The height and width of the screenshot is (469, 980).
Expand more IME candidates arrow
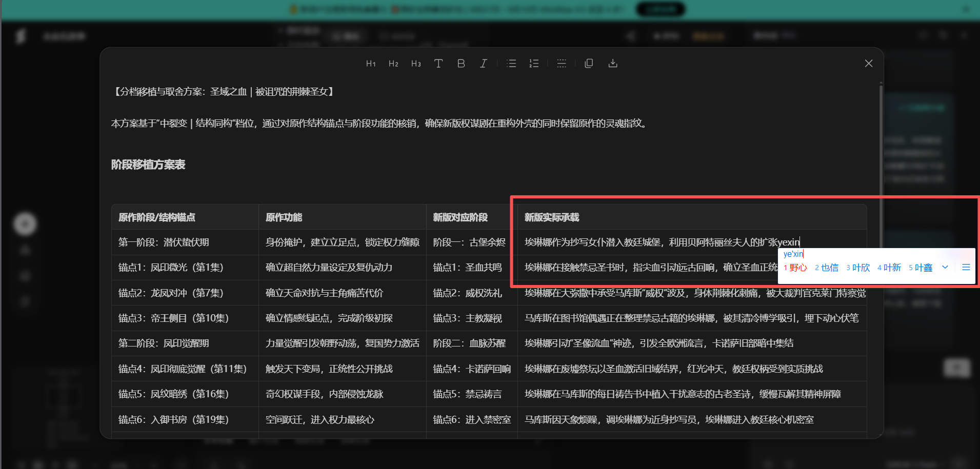[x=945, y=267]
